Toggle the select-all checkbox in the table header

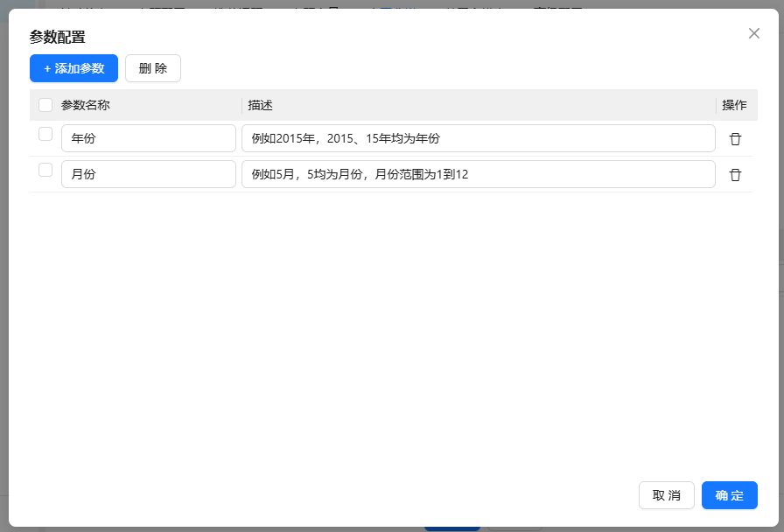(x=45, y=105)
